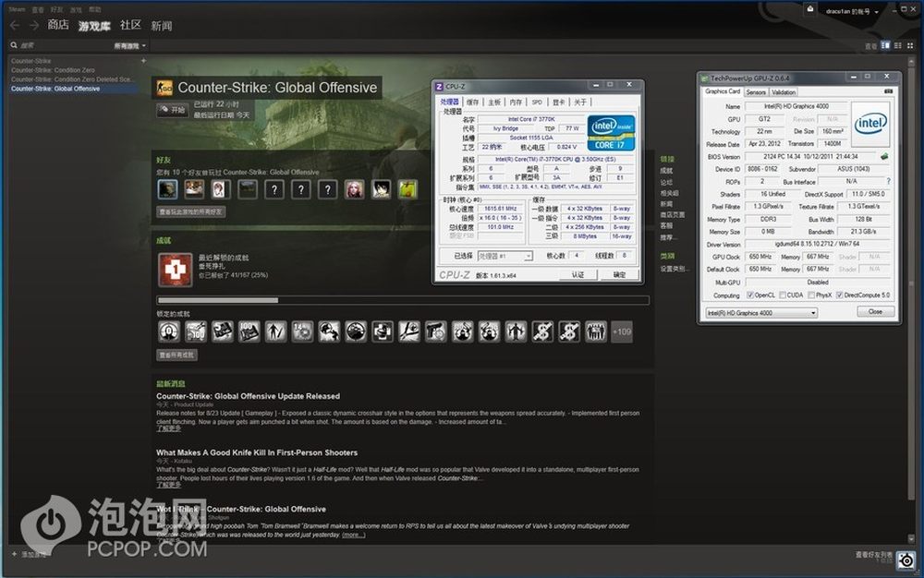This screenshot has height=578, width=924.
Task: Go to the 商店 section
Action: [58, 25]
